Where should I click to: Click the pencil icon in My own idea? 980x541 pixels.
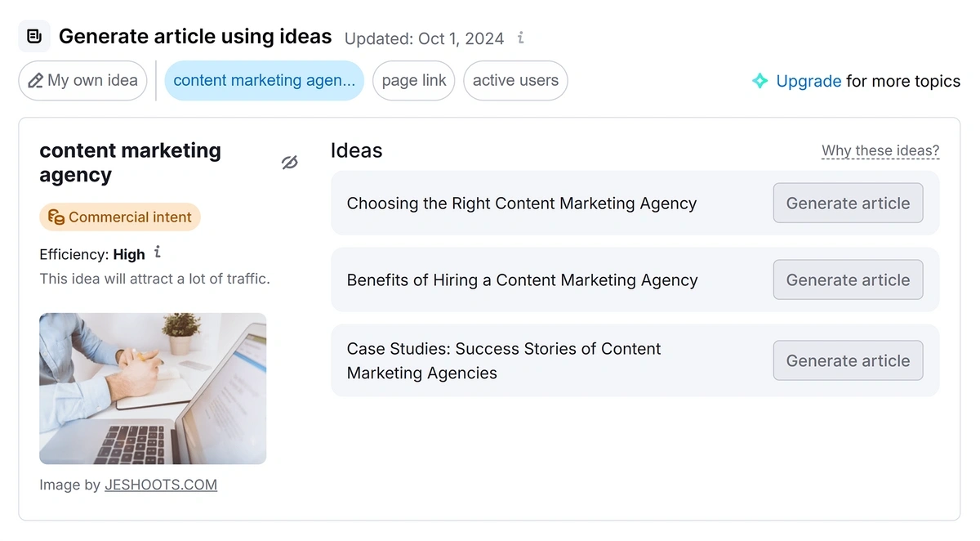(x=36, y=81)
